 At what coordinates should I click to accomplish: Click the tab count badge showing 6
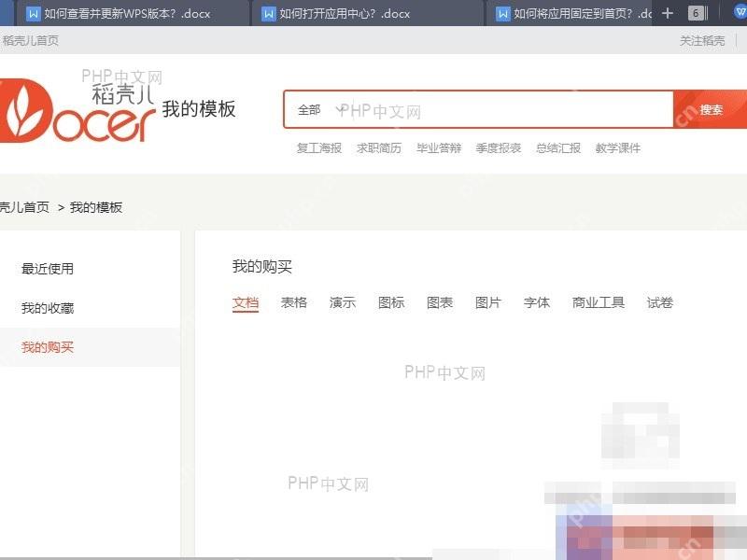coord(697,13)
